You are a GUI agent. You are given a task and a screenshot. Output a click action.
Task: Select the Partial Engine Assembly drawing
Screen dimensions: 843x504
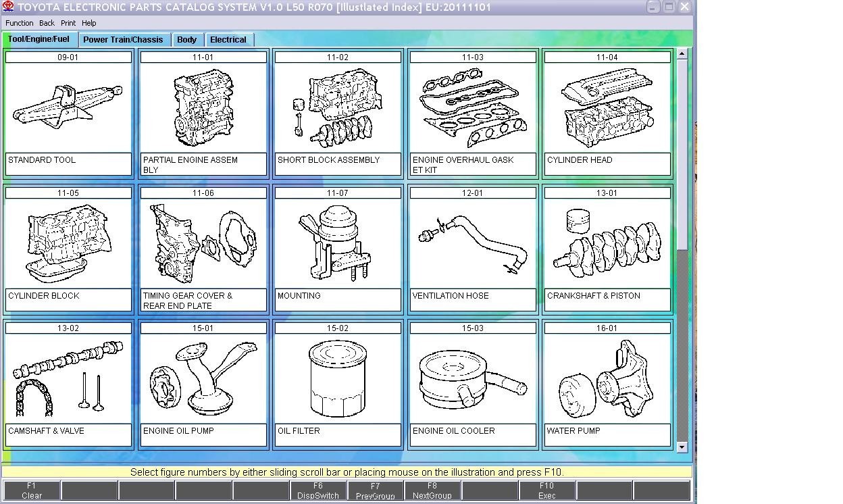pos(203,108)
